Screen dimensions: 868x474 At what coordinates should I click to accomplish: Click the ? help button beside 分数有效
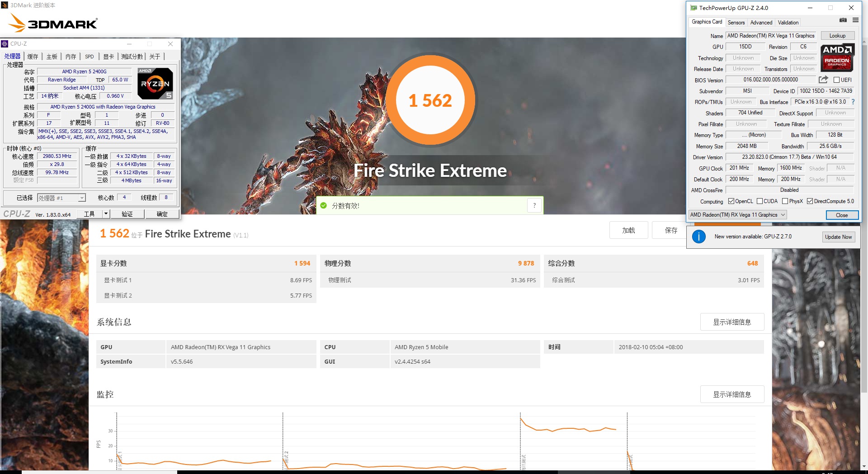[x=534, y=205]
